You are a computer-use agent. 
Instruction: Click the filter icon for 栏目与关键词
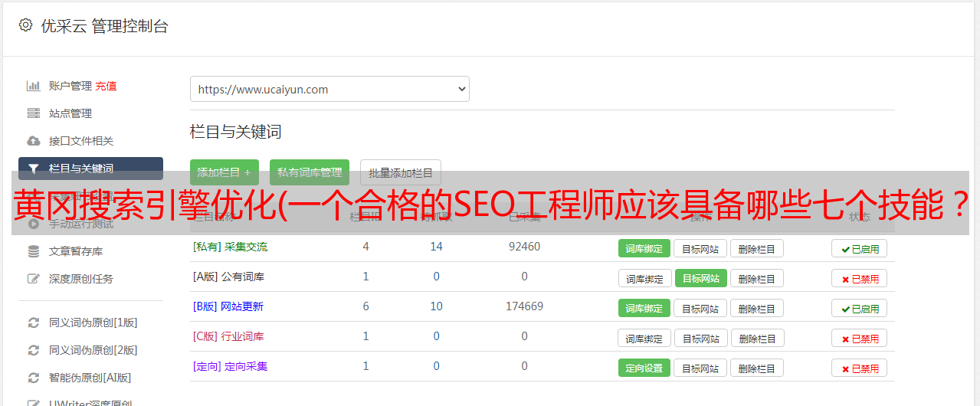click(x=33, y=169)
